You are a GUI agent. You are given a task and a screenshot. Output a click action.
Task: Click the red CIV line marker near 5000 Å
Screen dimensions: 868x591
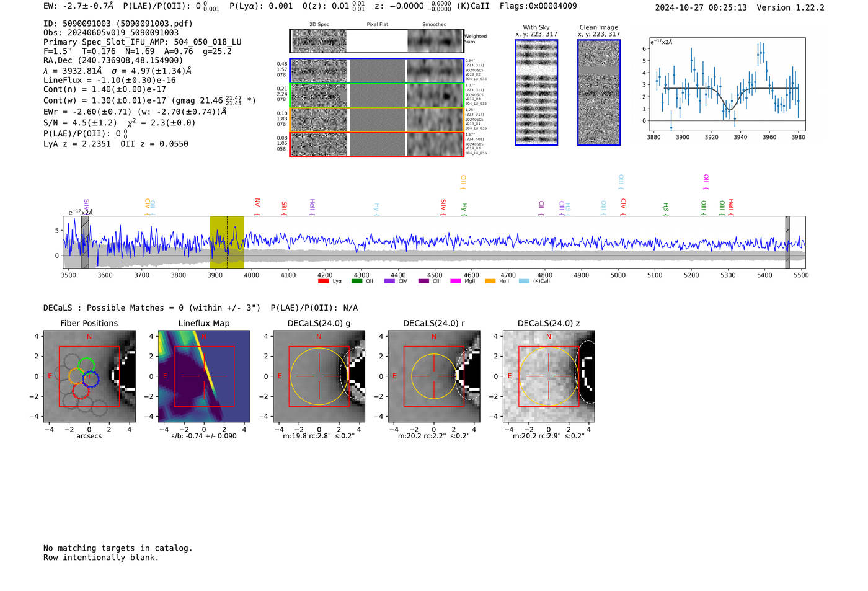pyautogui.click(x=623, y=207)
